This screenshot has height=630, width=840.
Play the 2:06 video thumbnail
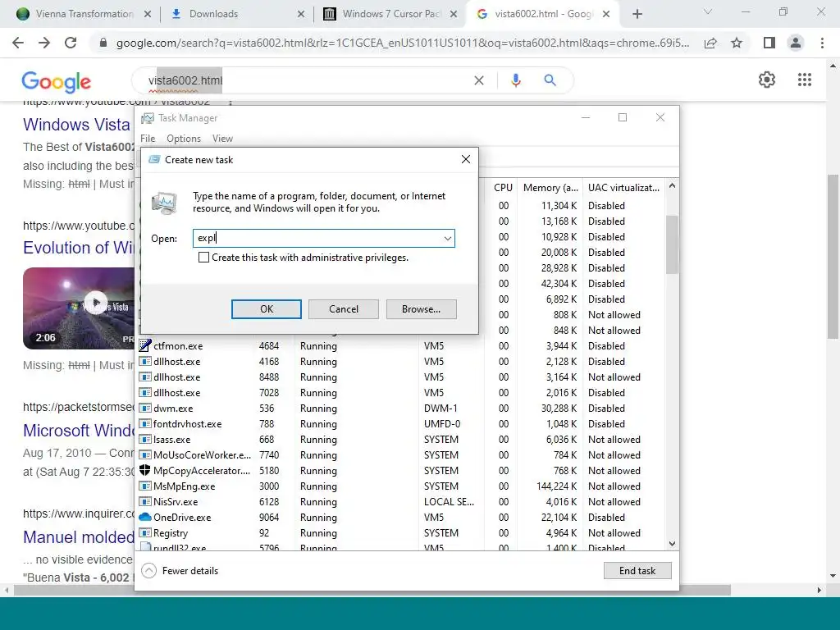point(79,308)
